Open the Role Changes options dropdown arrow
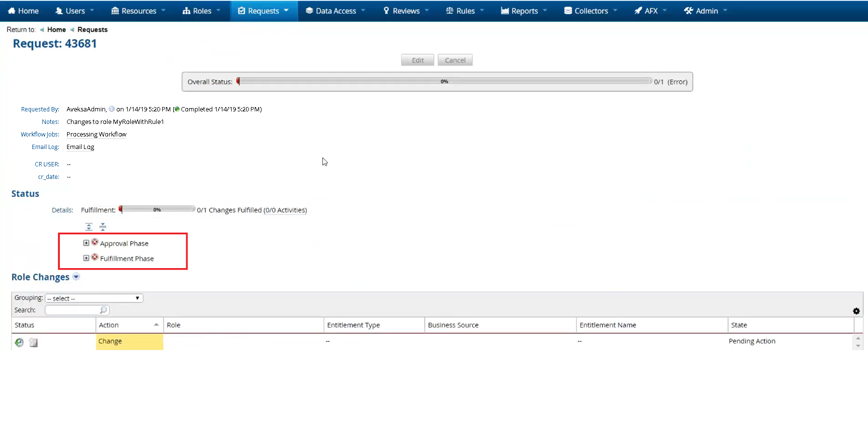This screenshot has width=868, height=434. coord(76,277)
